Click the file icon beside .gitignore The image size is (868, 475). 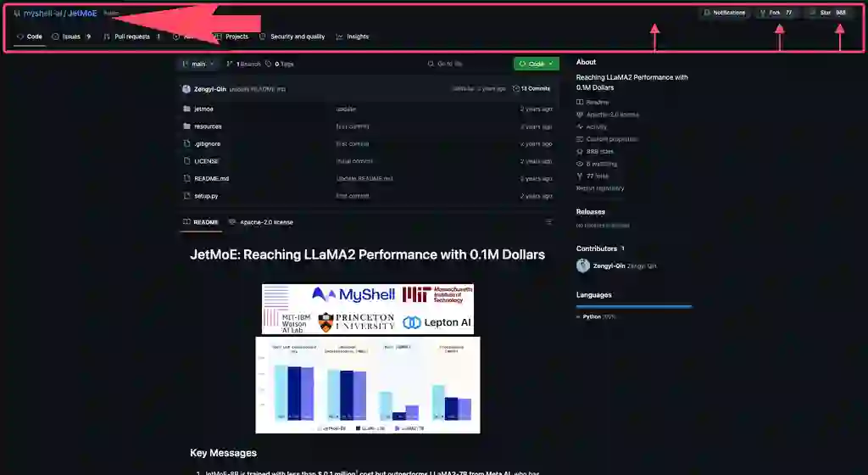pyautogui.click(x=186, y=144)
